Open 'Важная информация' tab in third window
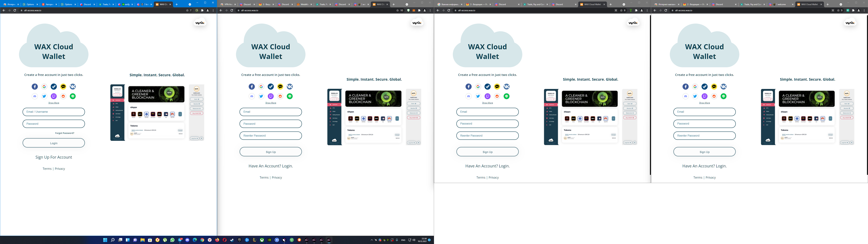This screenshot has width=868, height=244. click(x=449, y=4)
